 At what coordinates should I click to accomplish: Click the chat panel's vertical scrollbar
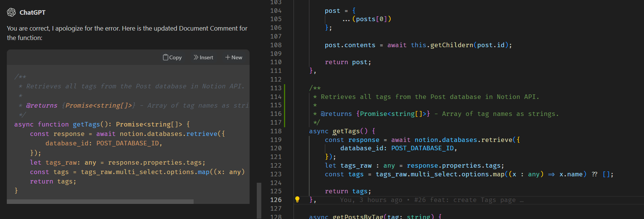259,200
